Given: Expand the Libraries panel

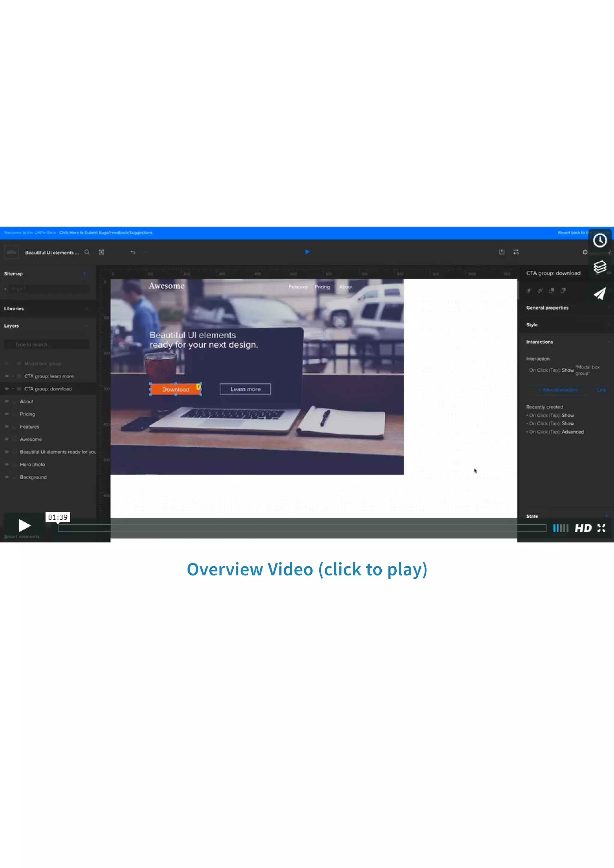Looking at the screenshot, I should coord(47,308).
